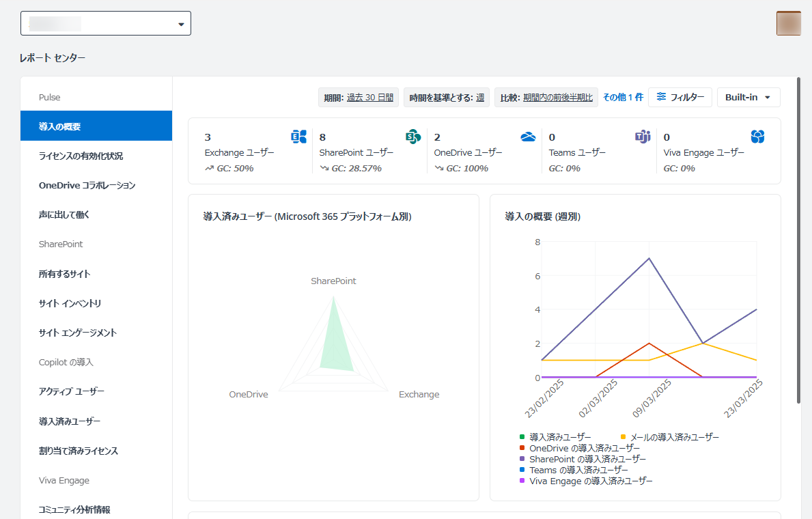Image resolution: width=812 pixels, height=519 pixels.
Task: Open 声に出して働く report
Action: pos(96,214)
